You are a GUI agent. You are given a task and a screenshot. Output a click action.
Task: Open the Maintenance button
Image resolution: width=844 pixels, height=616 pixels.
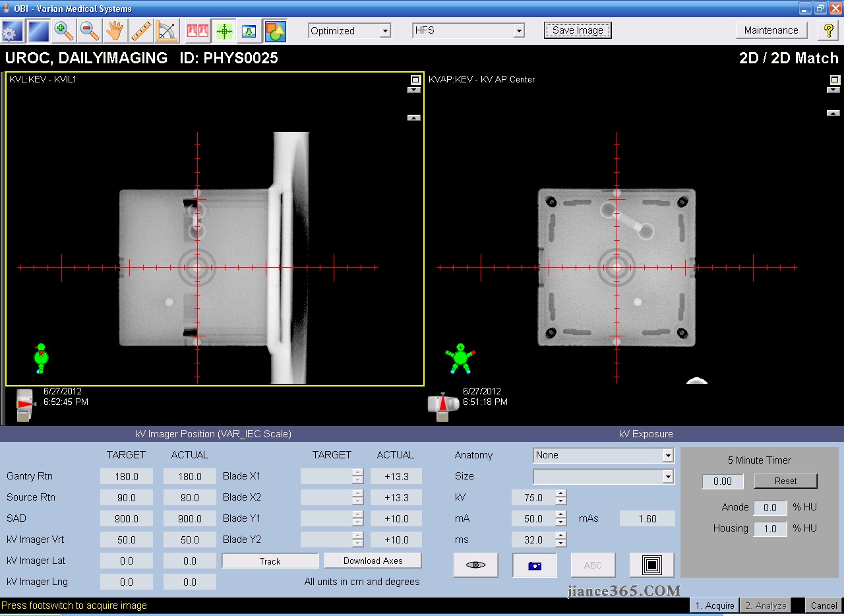(771, 30)
